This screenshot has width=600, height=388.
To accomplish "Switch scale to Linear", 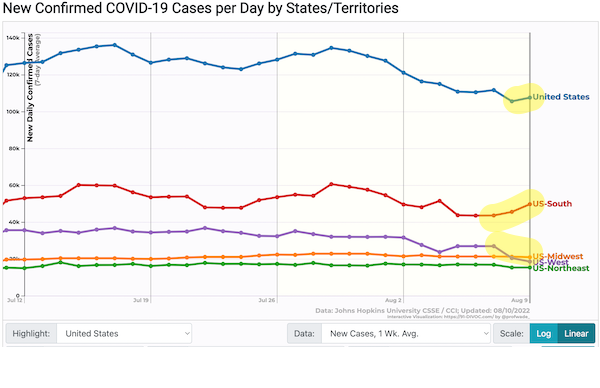I will 576,334.
